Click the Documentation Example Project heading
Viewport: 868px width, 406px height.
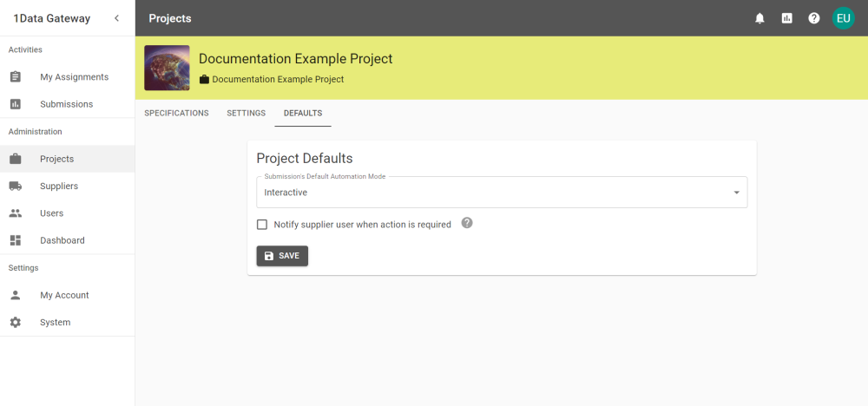296,59
